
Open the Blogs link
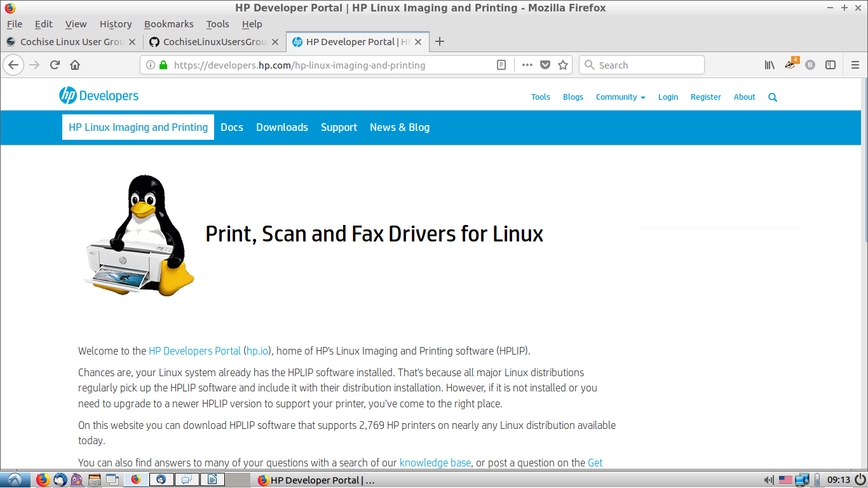tap(573, 97)
